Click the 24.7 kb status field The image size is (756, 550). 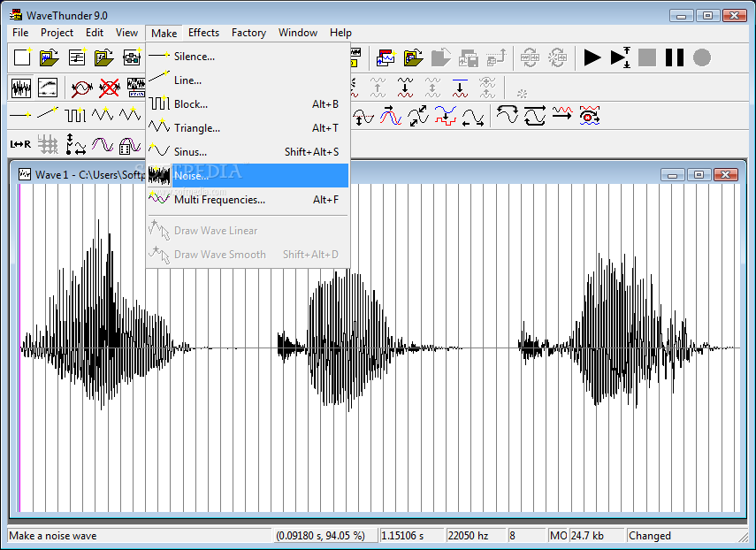click(597, 536)
